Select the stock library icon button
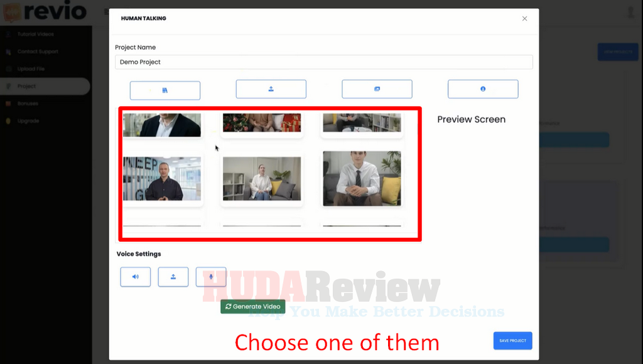The height and width of the screenshot is (364, 643). click(165, 89)
